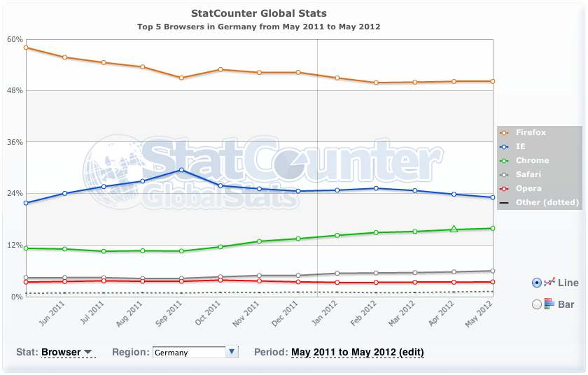This screenshot has height=375, width=588.
Task: Click the bar chart icon
Action: 549,304
